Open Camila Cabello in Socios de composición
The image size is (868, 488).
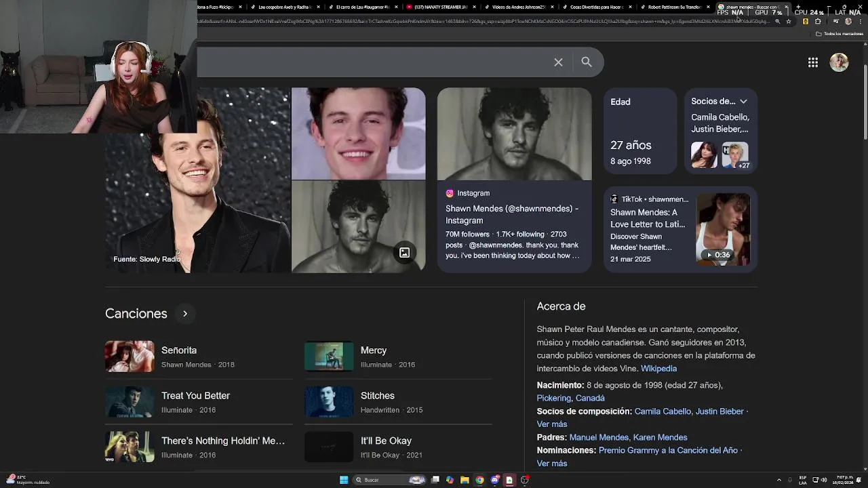pyautogui.click(x=663, y=411)
